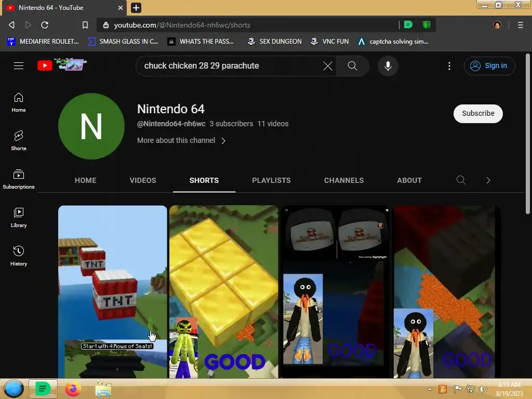The height and width of the screenshot is (399, 532).
Task: Click the Action Center flag icon
Action: [458, 389]
